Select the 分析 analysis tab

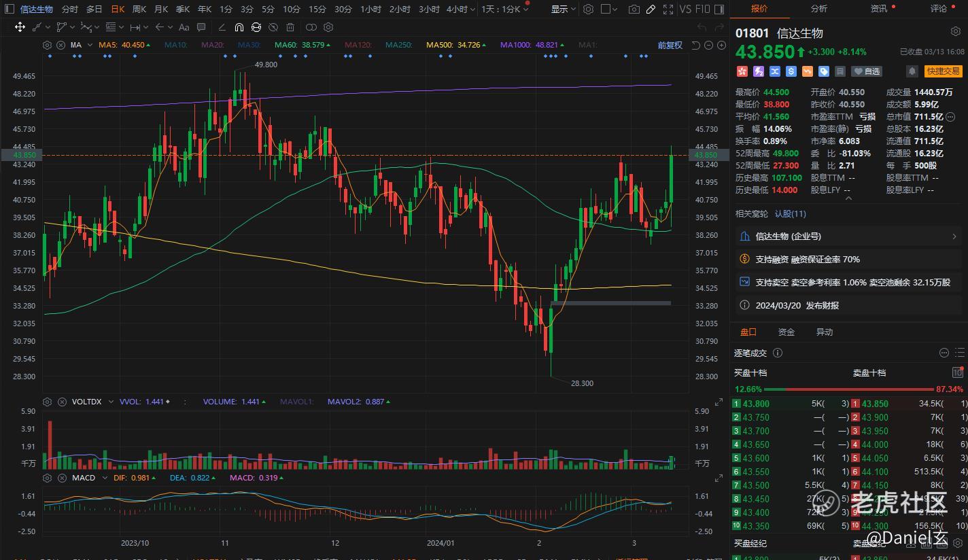[x=819, y=9]
